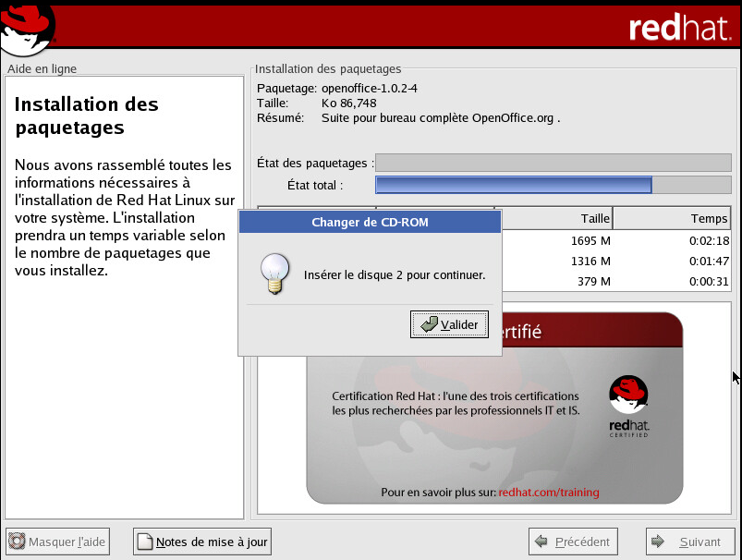
Task: Click the redhat wordmark at top right
Action: [x=680, y=28]
